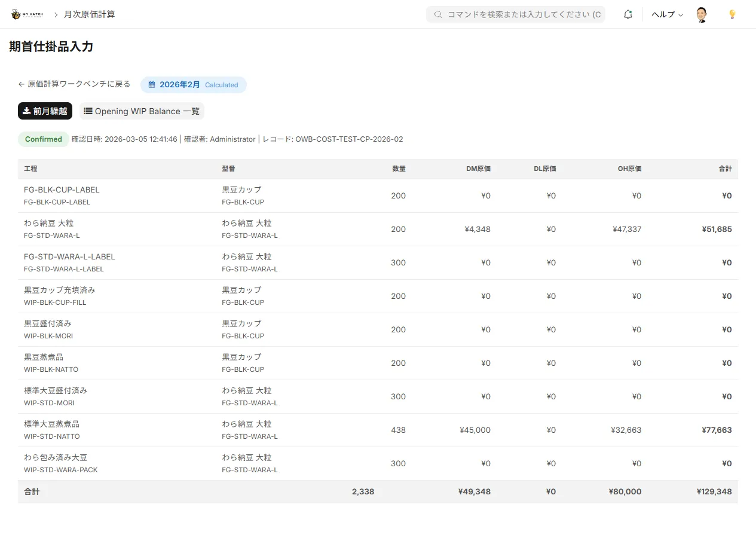Go back via 原価計算ワークベンチに戻る link
Image resolution: width=756 pixels, height=538 pixels.
click(x=74, y=84)
